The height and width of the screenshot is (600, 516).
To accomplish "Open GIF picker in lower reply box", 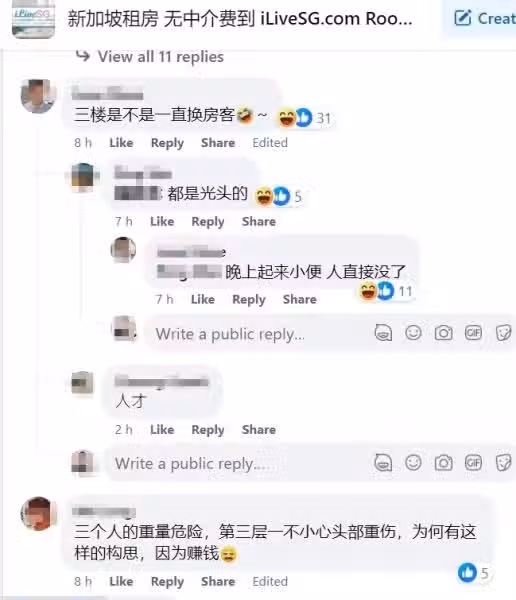I will pyautogui.click(x=474, y=463).
